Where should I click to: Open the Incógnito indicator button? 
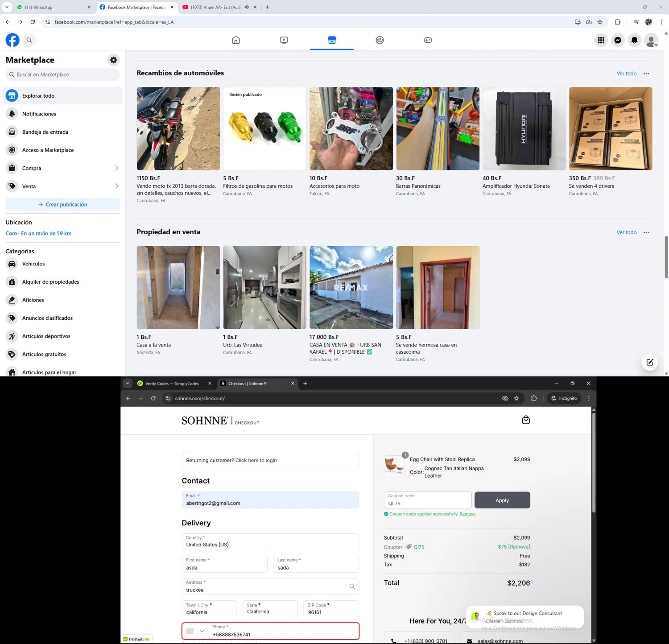[x=564, y=398]
